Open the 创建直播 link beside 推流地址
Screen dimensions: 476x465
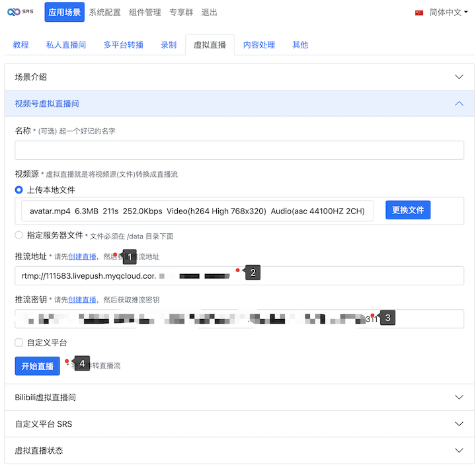tap(82, 256)
